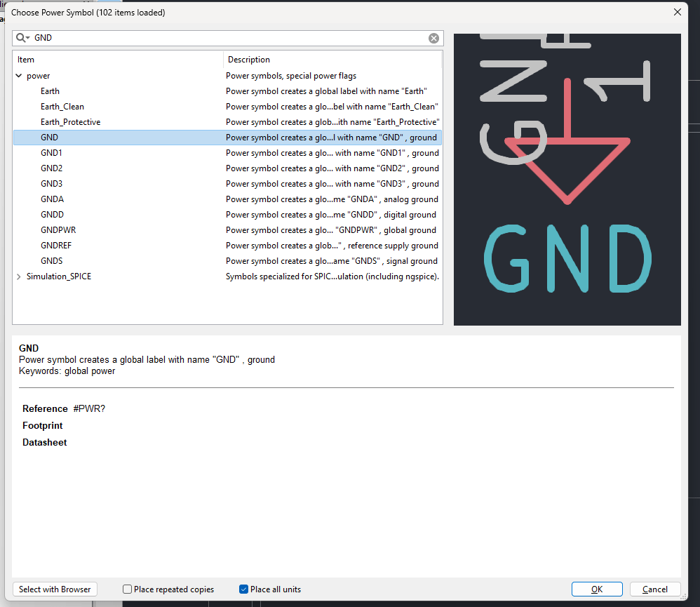
Task: Click the Simulation_SPICE library row
Action: click(x=228, y=276)
